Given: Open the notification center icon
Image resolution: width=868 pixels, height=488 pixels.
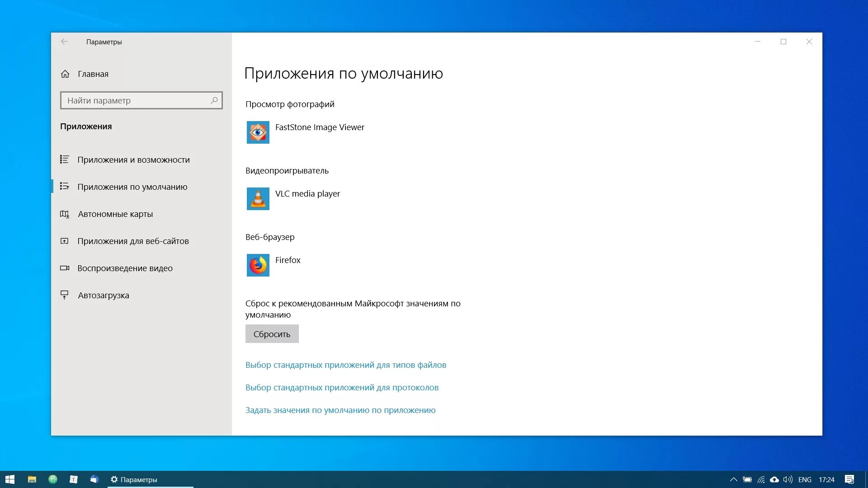Looking at the screenshot, I should click(x=849, y=479).
